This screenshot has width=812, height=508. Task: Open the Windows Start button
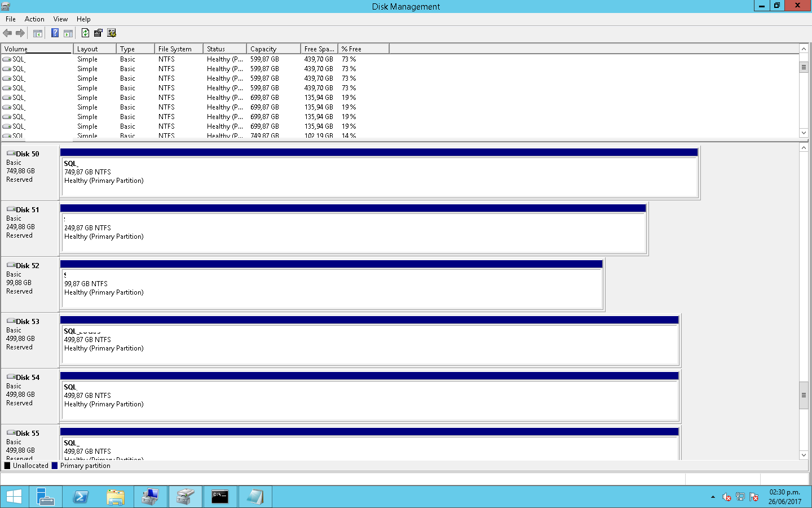(x=14, y=497)
